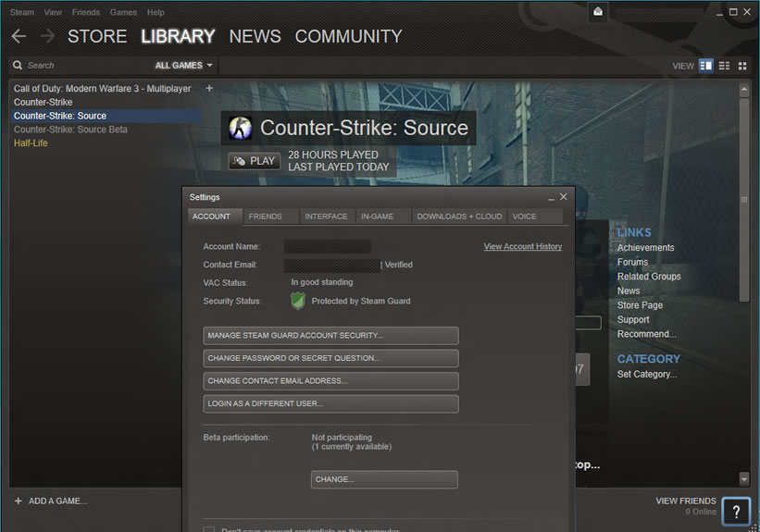Switch to In-Game settings tab
Image resolution: width=760 pixels, height=532 pixels.
383,217
